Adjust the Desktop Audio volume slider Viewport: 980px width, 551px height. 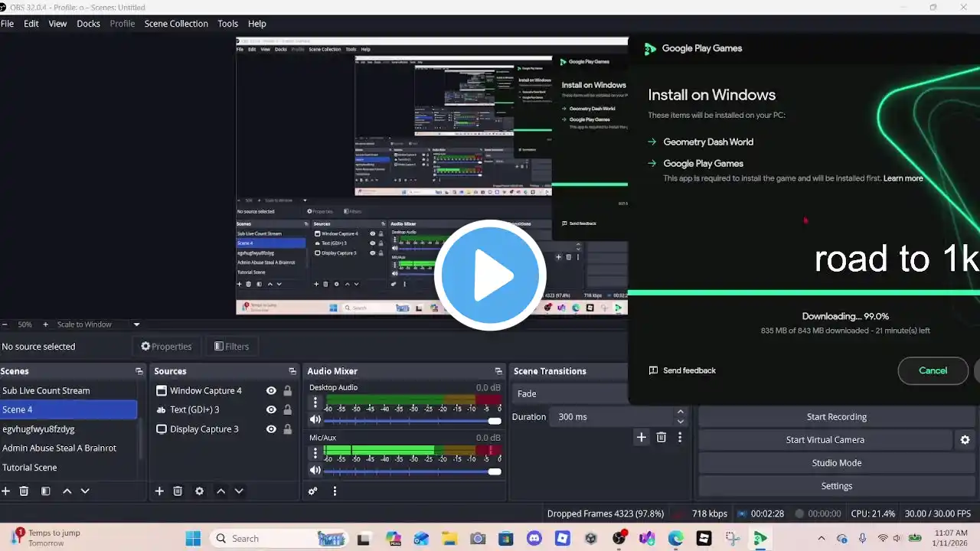tap(413, 421)
